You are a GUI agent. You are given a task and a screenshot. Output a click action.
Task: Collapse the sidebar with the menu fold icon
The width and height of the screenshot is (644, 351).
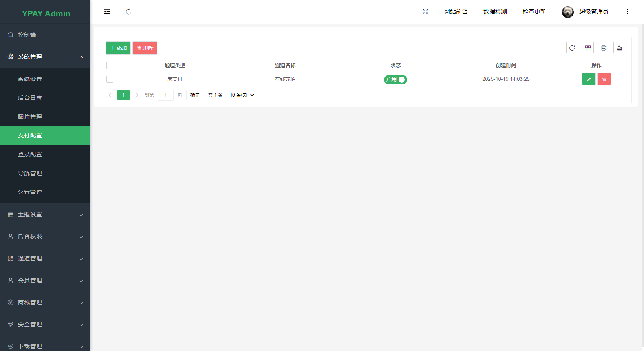click(107, 12)
